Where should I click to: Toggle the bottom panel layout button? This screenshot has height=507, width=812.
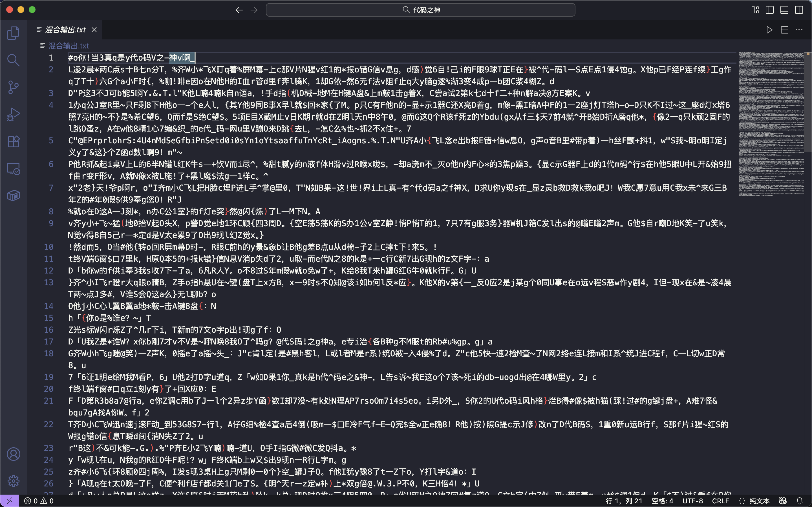coord(784,10)
